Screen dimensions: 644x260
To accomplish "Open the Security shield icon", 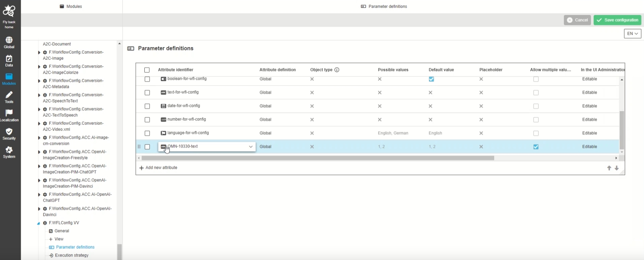I will [9, 132].
